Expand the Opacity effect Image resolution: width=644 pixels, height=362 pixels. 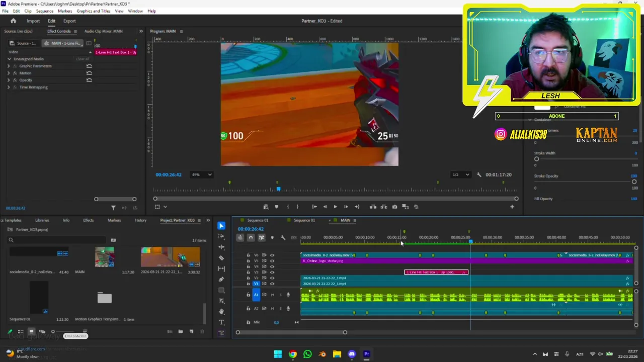click(x=9, y=80)
